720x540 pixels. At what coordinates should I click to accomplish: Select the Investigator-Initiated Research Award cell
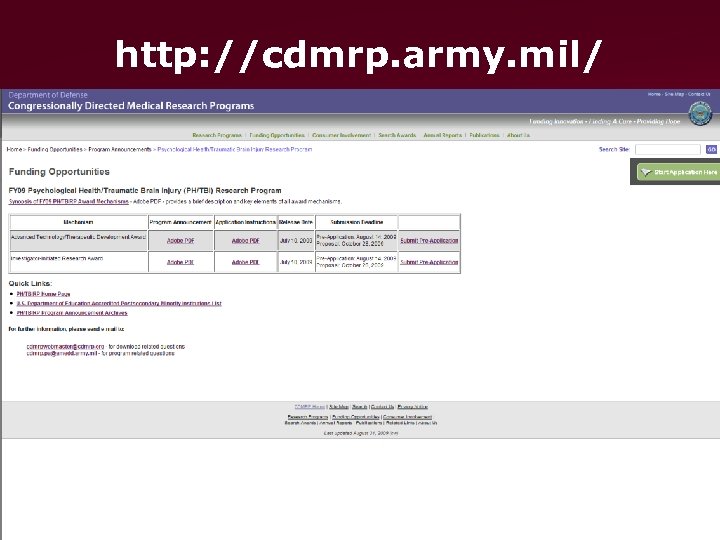tap(79, 262)
